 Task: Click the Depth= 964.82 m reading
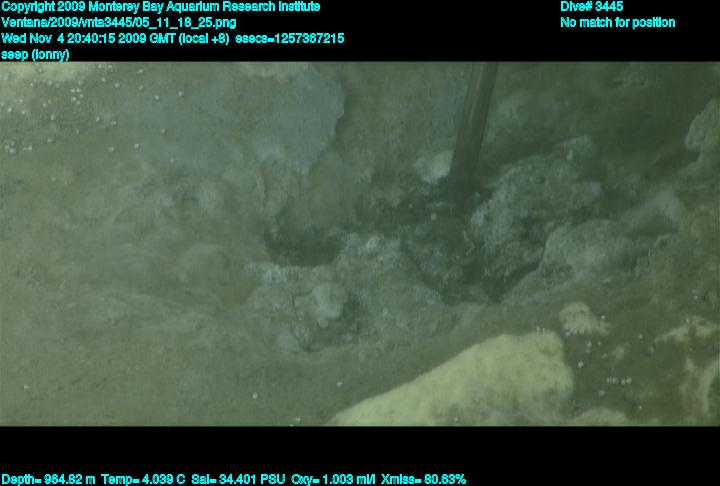tap(48, 480)
